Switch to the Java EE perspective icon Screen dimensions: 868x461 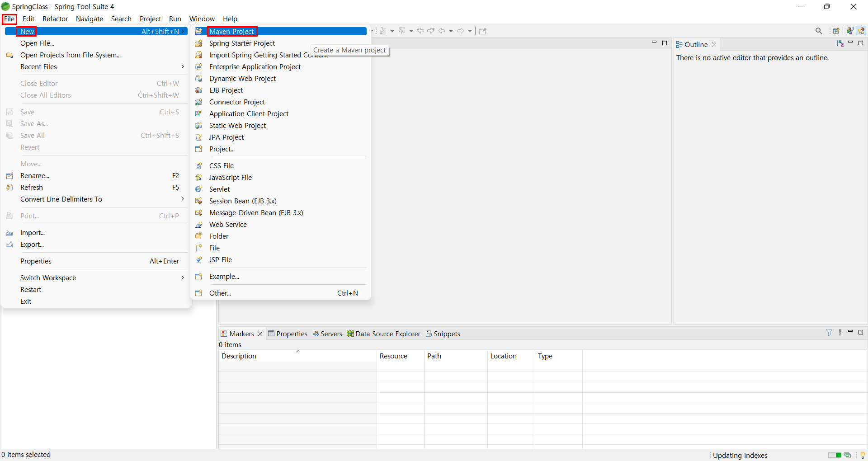[850, 31]
